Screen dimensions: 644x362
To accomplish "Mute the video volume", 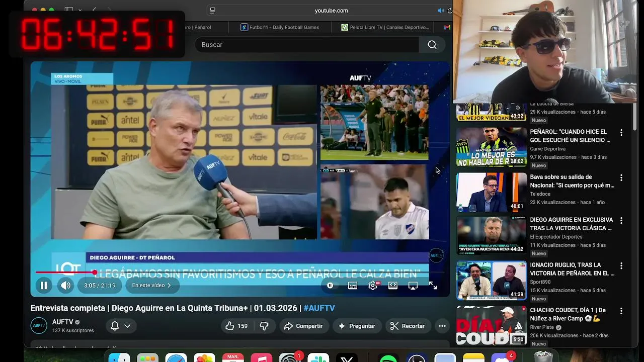I will point(66,286).
